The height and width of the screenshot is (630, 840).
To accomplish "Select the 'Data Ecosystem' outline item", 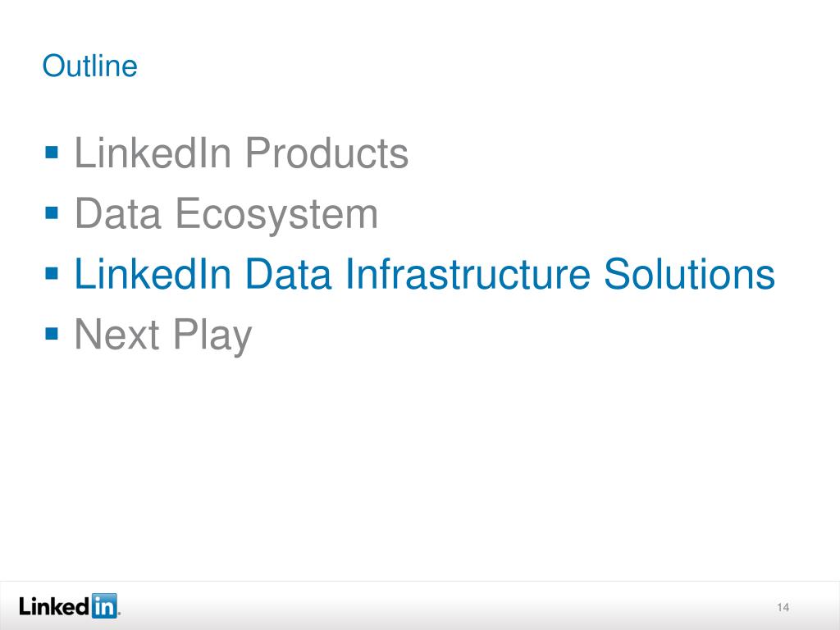I will click(x=226, y=213).
